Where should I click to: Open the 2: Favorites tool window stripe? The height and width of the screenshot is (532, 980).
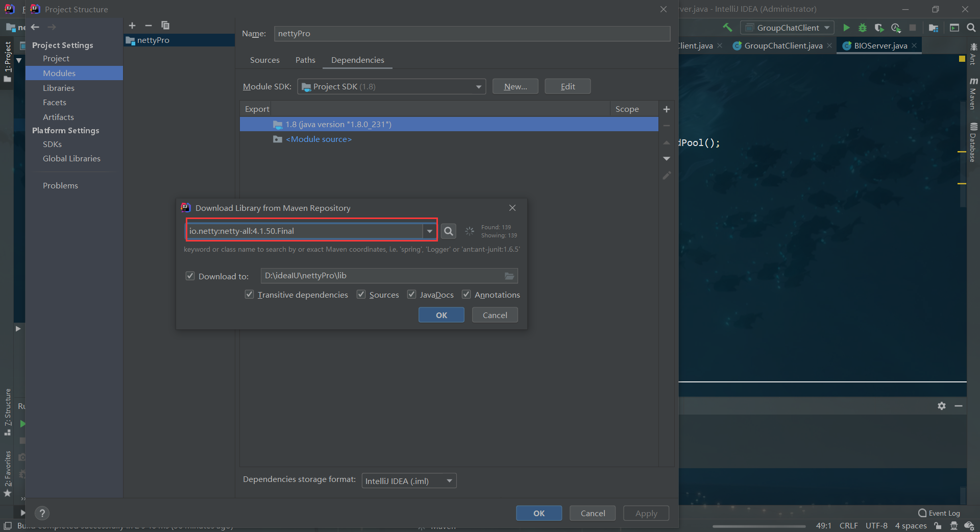[x=8, y=474]
